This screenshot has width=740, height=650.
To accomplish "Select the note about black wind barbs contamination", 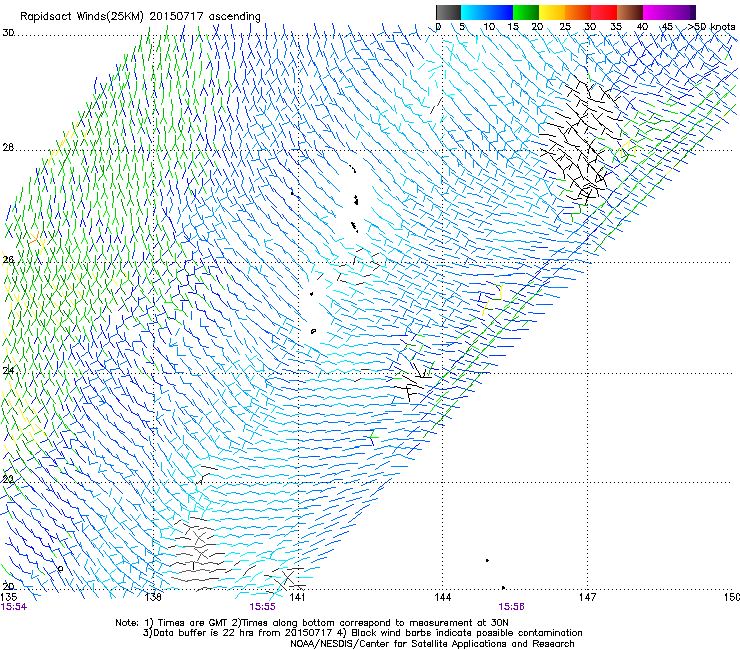I will click(460, 633).
